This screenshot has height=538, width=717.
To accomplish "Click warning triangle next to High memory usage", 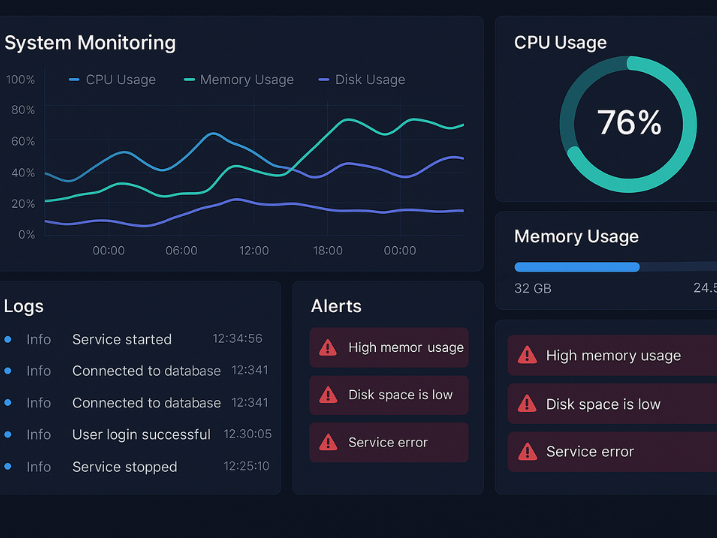I will (x=526, y=355).
